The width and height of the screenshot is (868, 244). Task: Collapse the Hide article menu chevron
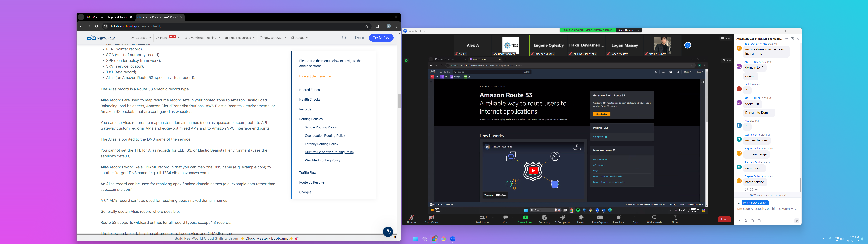[330, 76]
